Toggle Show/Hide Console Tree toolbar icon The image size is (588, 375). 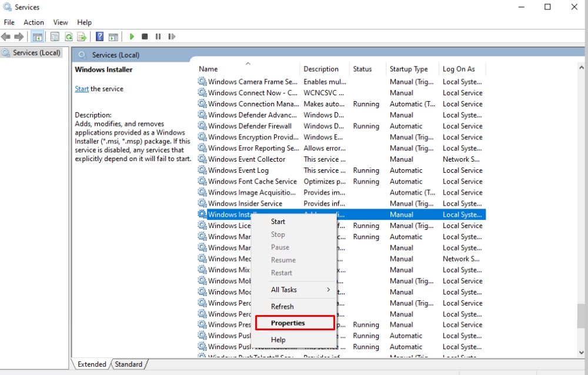tap(38, 36)
